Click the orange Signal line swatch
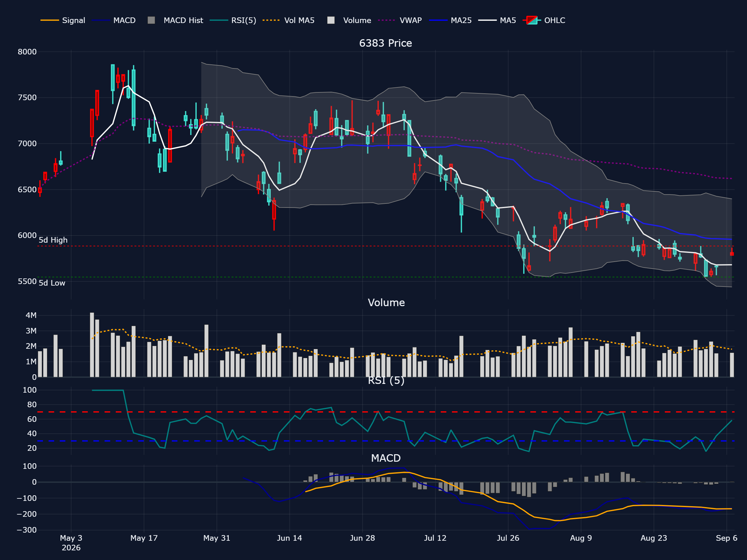Screen dimensions: 747x560 [x=49, y=20]
